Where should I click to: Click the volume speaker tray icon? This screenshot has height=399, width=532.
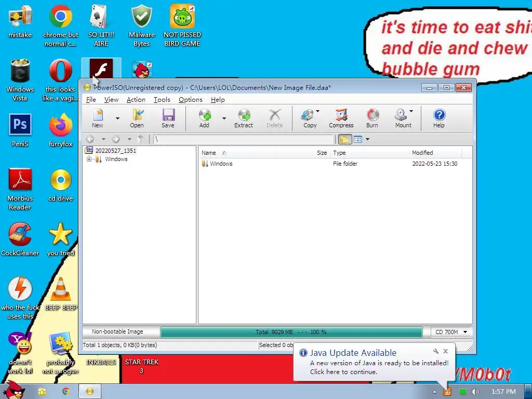475,392
